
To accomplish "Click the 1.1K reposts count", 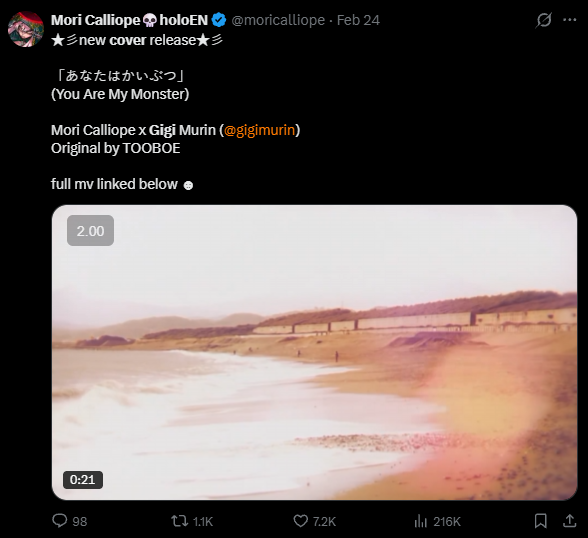I will tap(203, 522).
